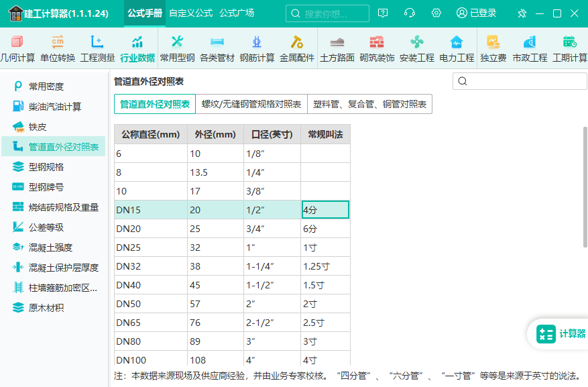The width and height of the screenshot is (588, 387).
Task: Open 各类管材 pipe materials tool
Action: (217, 49)
